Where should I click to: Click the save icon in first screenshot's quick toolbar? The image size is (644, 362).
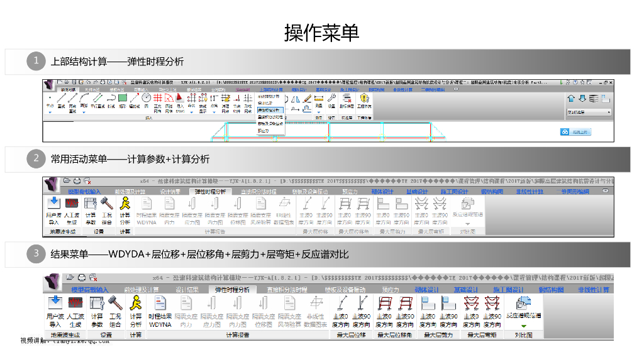pos(74,82)
